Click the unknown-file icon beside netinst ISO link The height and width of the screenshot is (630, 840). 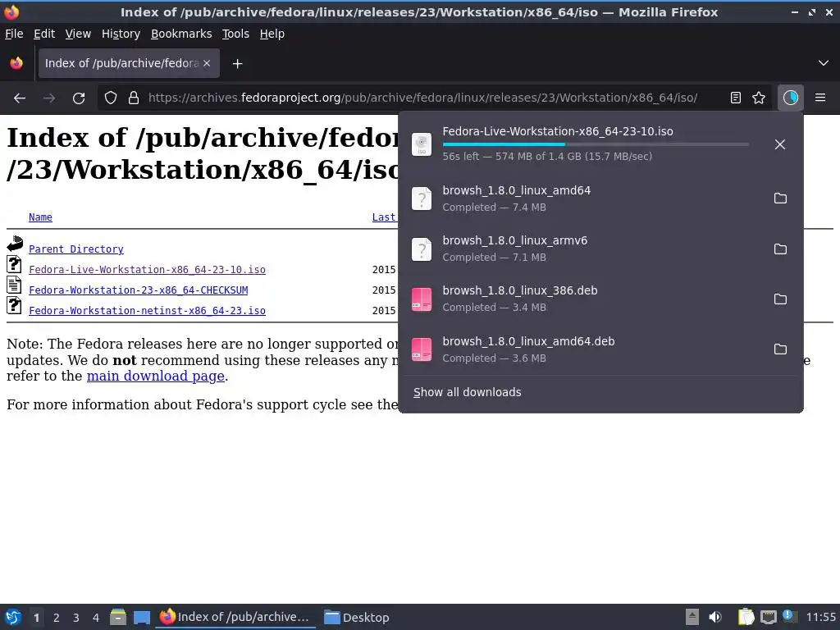click(x=15, y=305)
